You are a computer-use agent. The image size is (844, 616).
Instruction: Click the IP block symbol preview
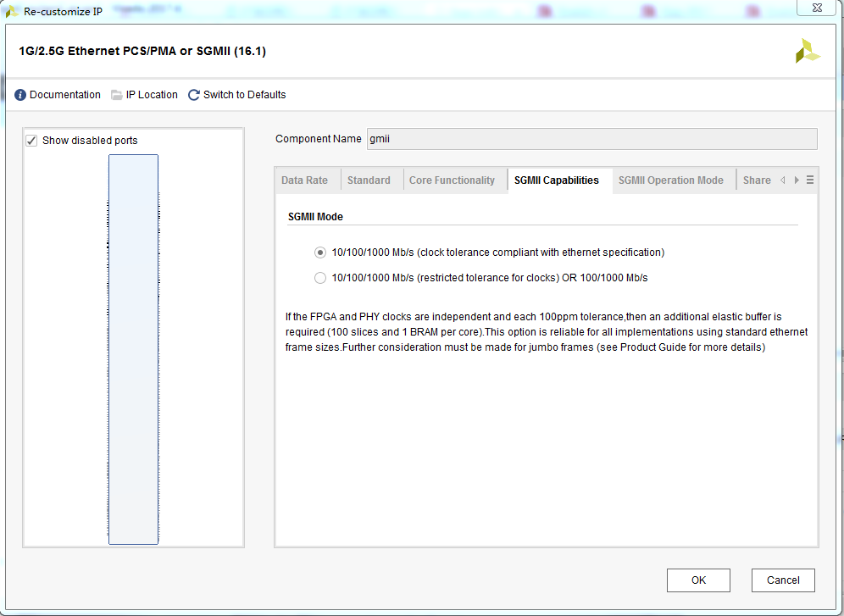click(134, 349)
